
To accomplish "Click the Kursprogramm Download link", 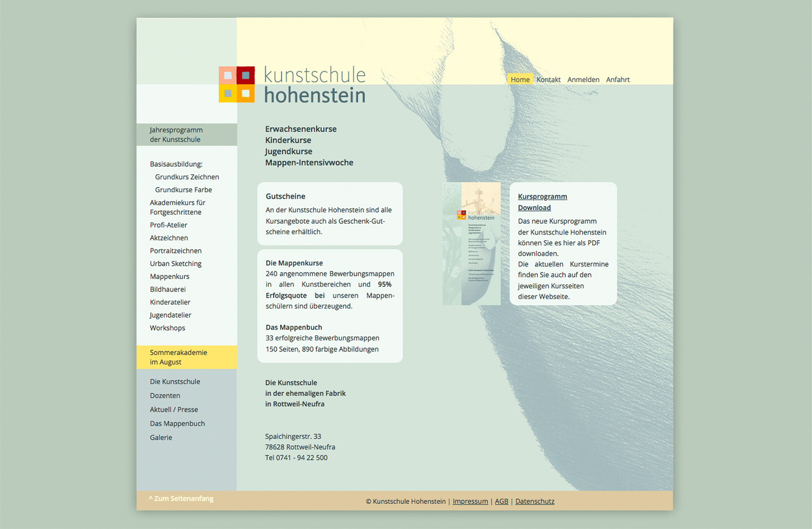I will (x=542, y=202).
